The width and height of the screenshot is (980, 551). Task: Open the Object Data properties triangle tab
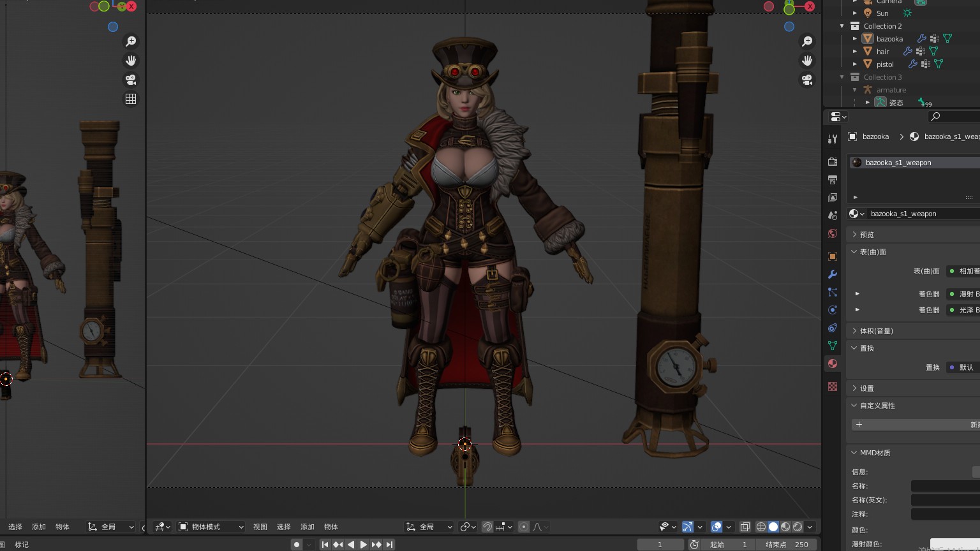click(833, 346)
